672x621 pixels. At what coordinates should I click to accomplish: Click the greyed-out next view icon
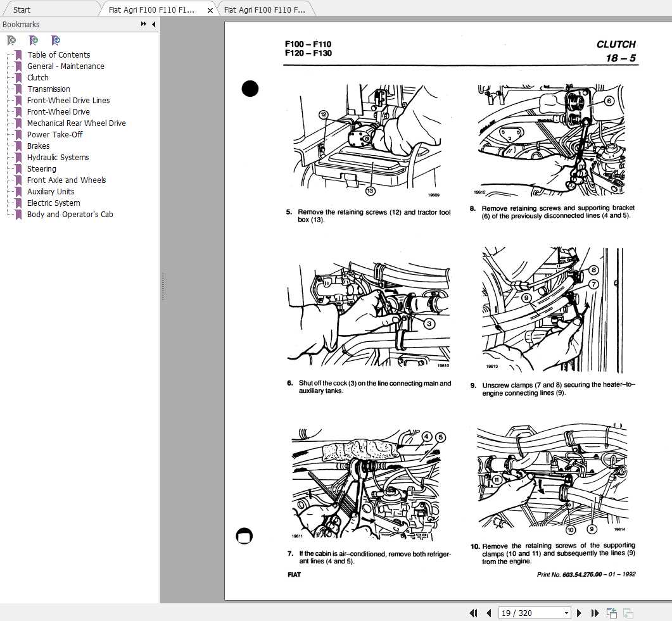(x=628, y=613)
